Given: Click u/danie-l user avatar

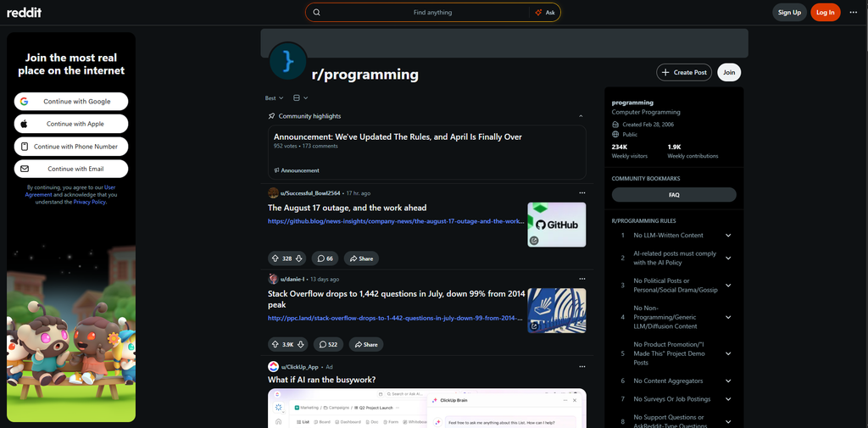Looking at the screenshot, I should (x=273, y=279).
